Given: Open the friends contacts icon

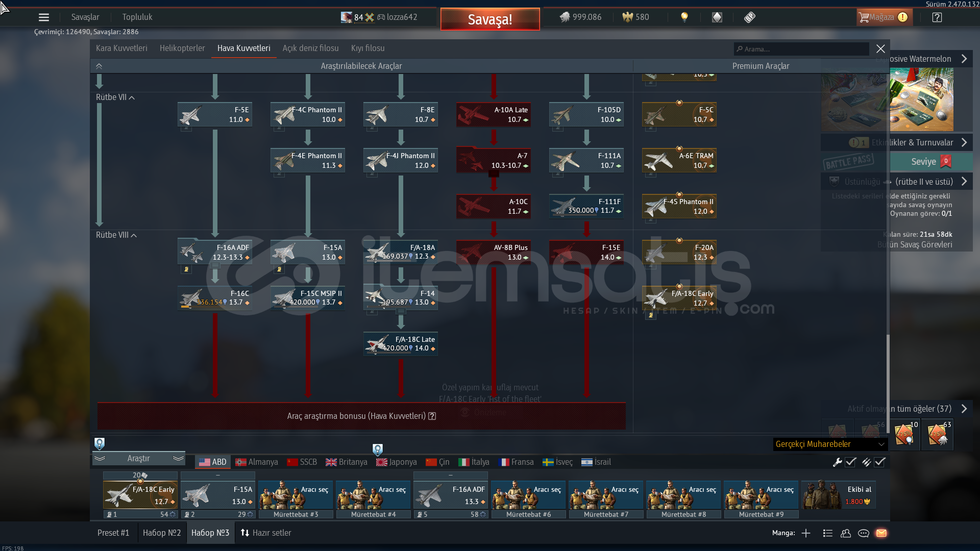Looking at the screenshot, I should 846,533.
